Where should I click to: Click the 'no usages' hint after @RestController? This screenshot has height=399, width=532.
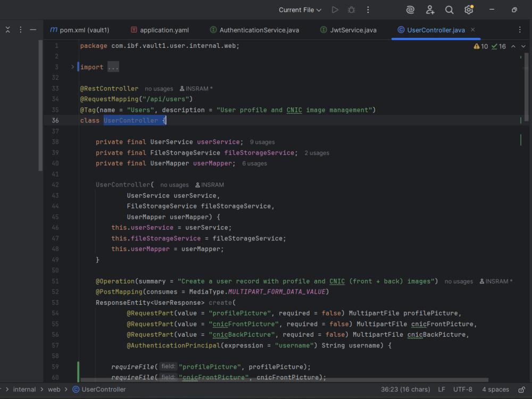point(159,88)
